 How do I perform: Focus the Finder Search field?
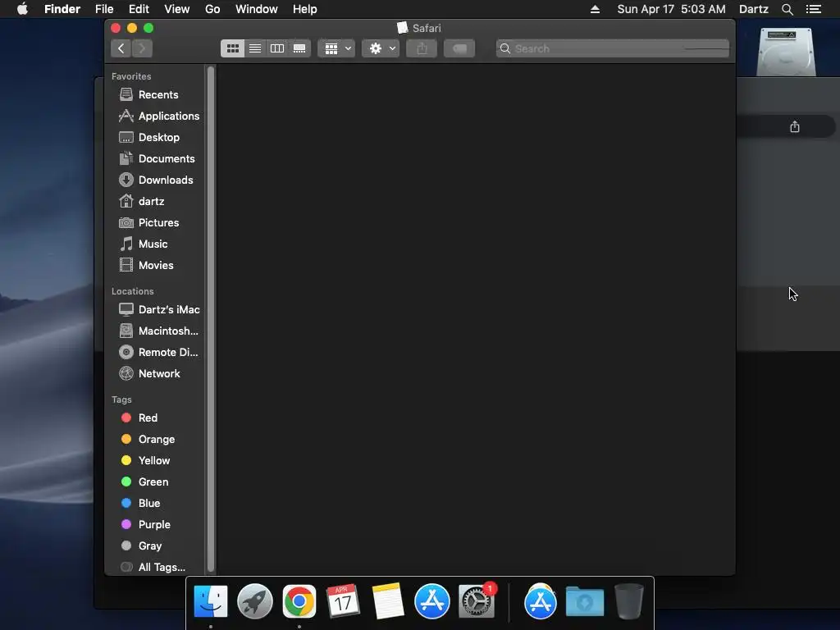click(x=613, y=48)
